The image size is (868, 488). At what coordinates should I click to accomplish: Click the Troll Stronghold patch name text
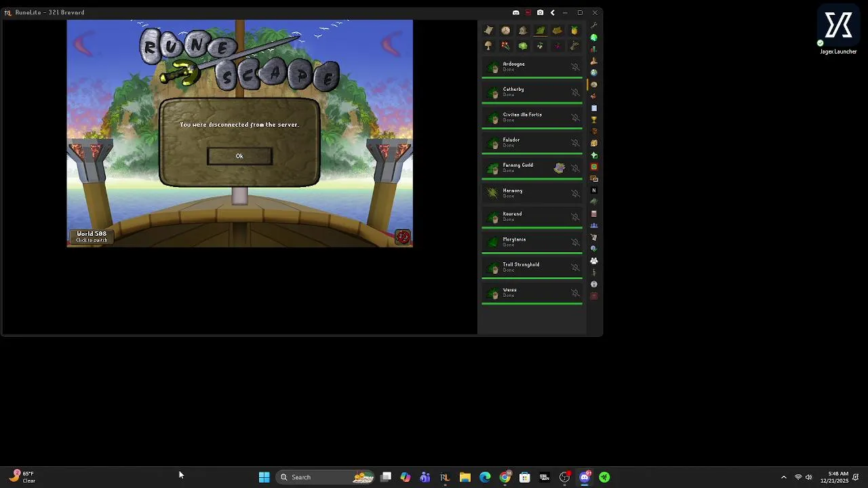point(521,264)
